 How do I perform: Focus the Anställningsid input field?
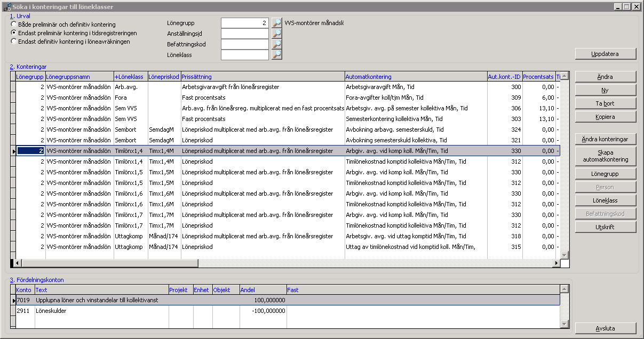(245, 34)
